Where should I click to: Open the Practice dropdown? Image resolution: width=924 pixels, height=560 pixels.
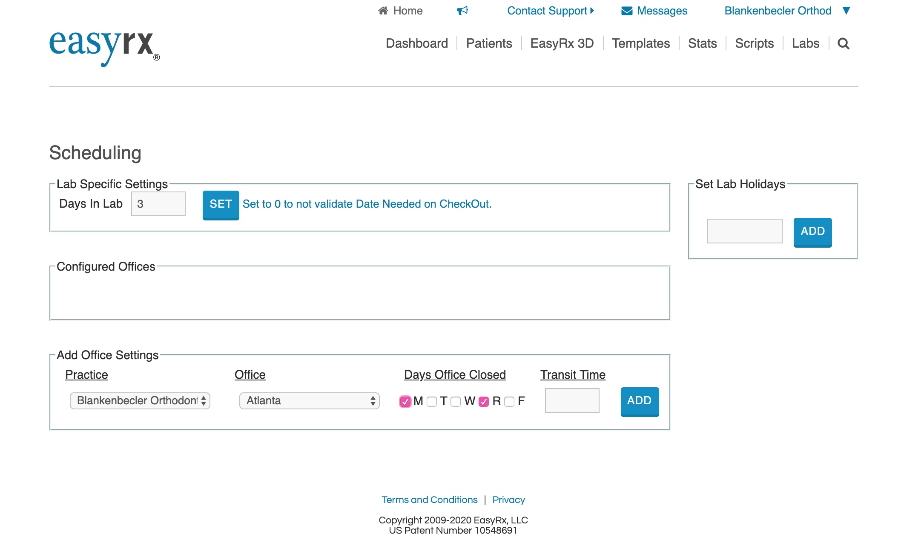tap(140, 400)
